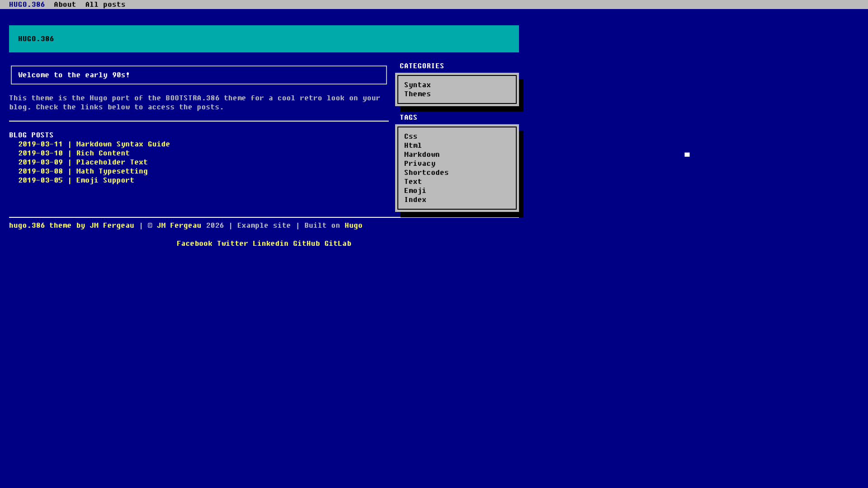Image resolution: width=868 pixels, height=488 pixels.
Task: Click the HUGO.386 title in teal banner
Action: coord(36,39)
